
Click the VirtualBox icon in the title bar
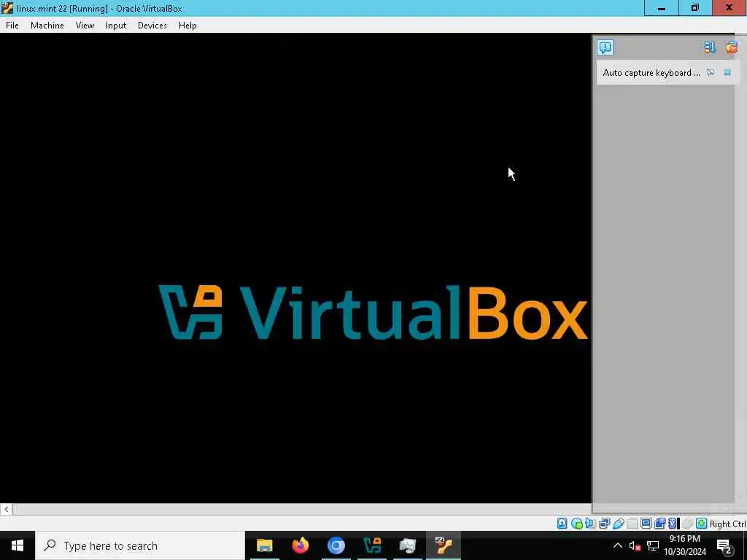click(7, 8)
